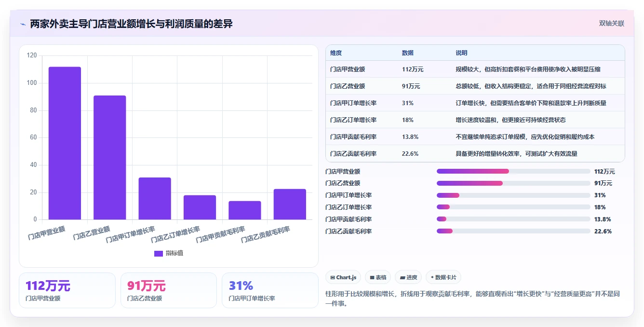This screenshot has width=644, height=327.
Task: Select the 门店乙营业额 table row label
Action: tap(348, 86)
